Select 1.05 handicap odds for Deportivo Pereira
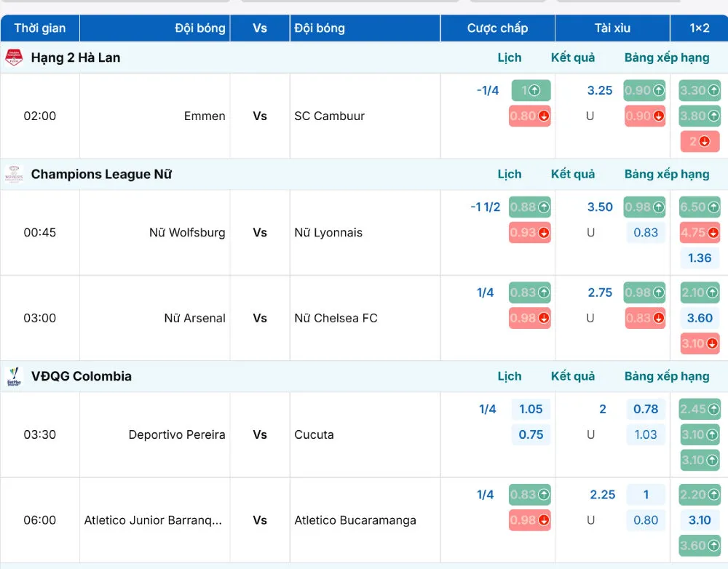Viewport: 728px width, 569px height. point(531,410)
